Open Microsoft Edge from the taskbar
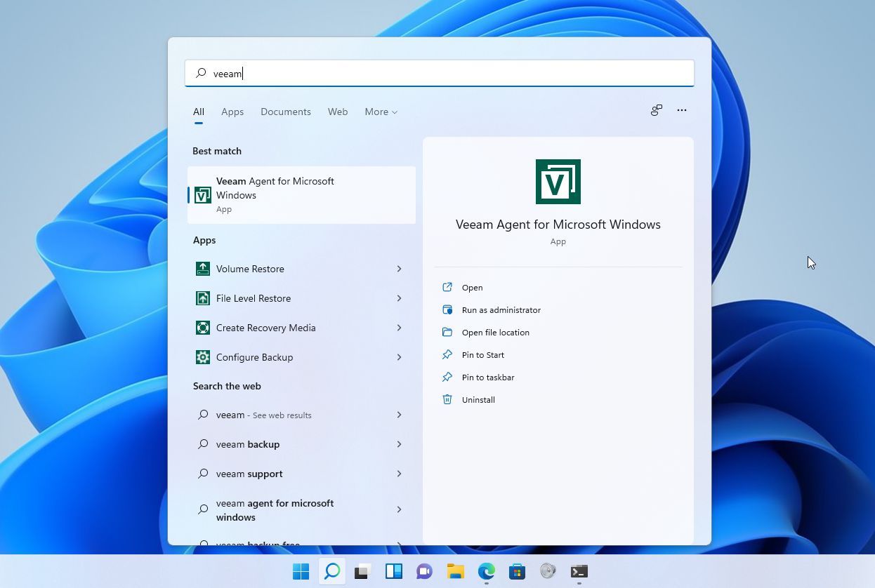The image size is (875, 588). coord(486,571)
